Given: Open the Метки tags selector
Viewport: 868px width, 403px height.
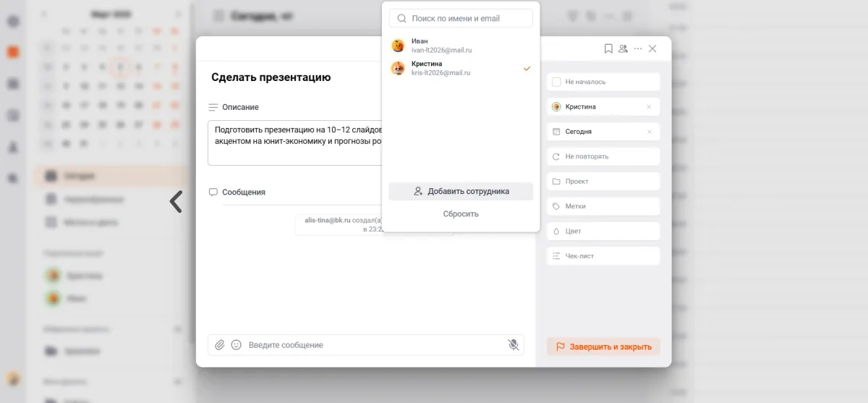Looking at the screenshot, I should 603,206.
